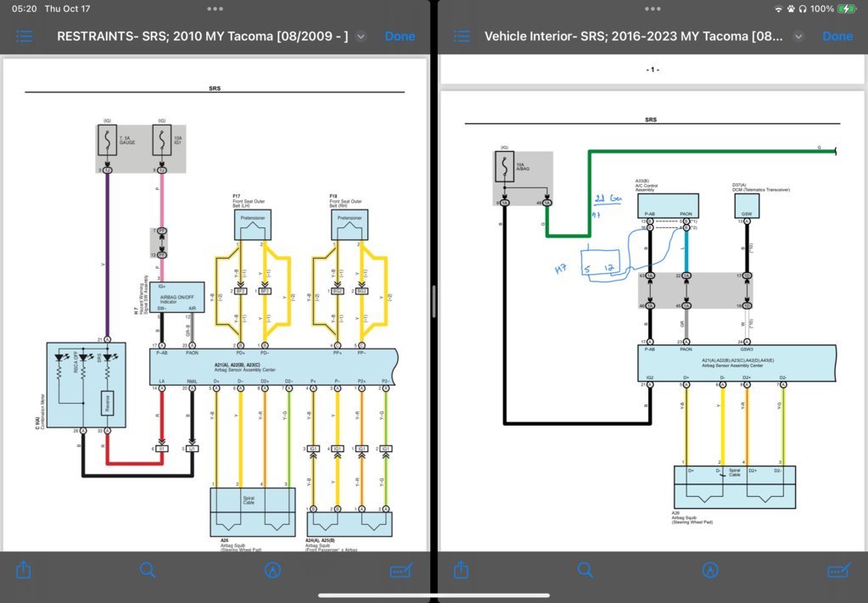Viewport: 868px width, 603px height.
Task: Tap the headphones status icon
Action: coord(802,8)
